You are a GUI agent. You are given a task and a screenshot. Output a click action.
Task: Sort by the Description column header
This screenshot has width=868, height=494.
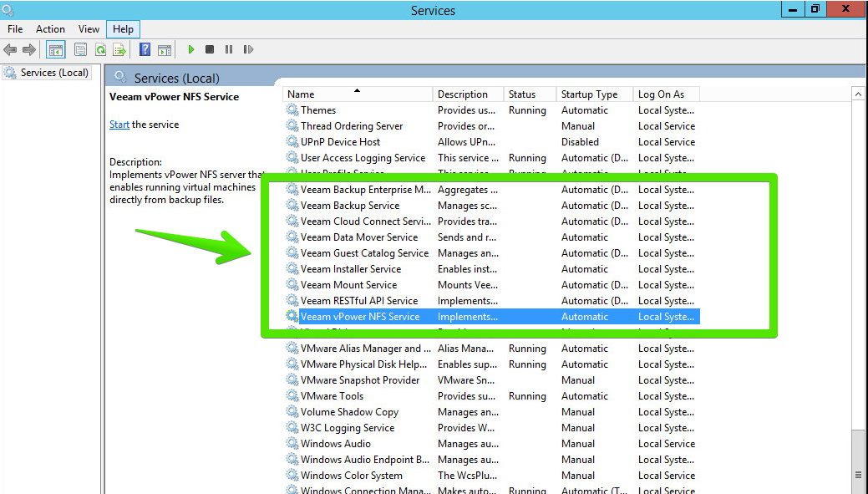[x=469, y=94]
